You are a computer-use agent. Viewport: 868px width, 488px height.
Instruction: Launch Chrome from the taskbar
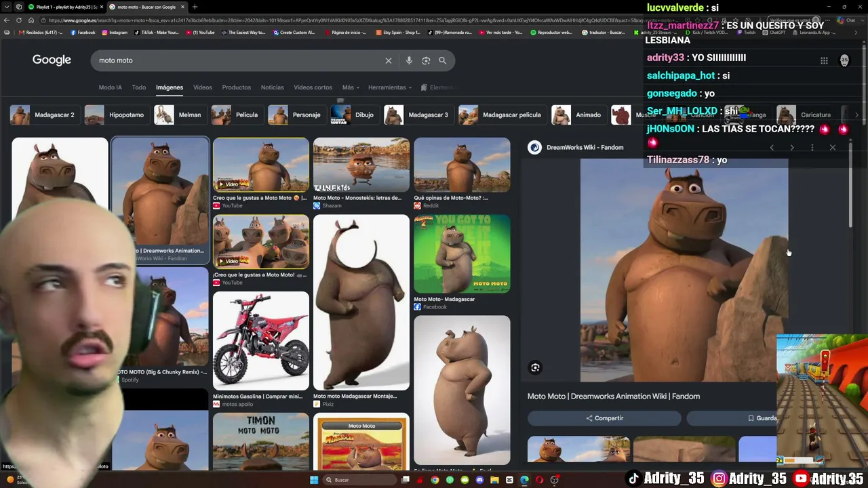(x=435, y=480)
